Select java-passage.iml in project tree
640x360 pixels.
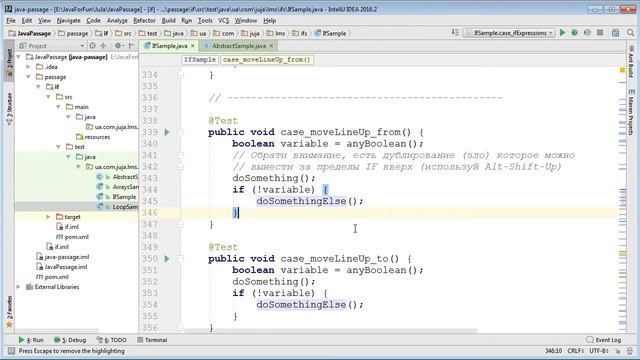point(62,257)
